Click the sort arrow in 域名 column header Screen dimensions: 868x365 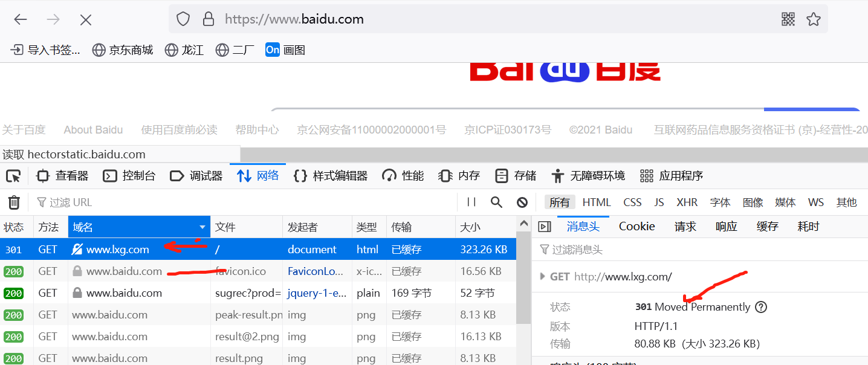tap(202, 228)
